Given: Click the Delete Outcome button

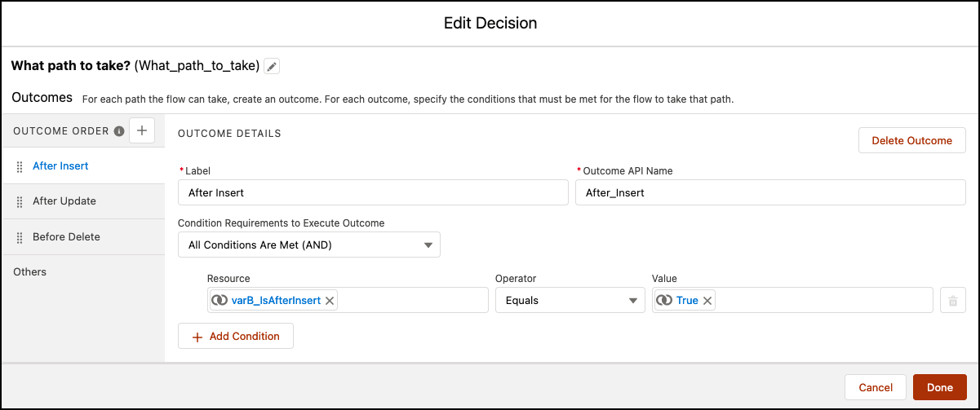Looking at the screenshot, I should [x=911, y=140].
